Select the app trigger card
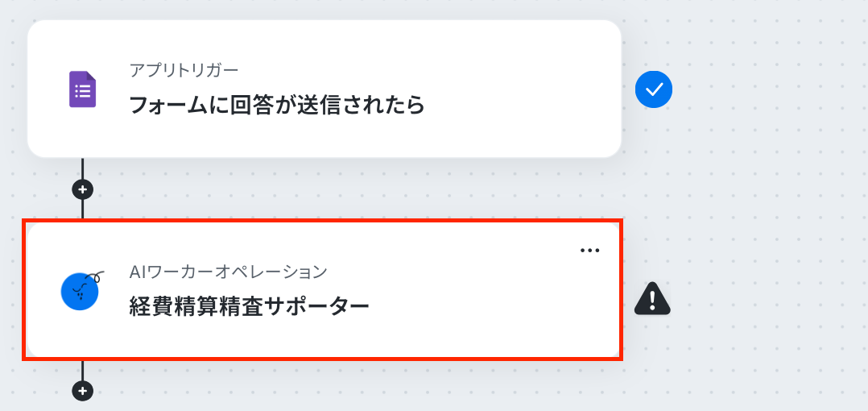Viewport: 868px width, 411px height. point(324,89)
